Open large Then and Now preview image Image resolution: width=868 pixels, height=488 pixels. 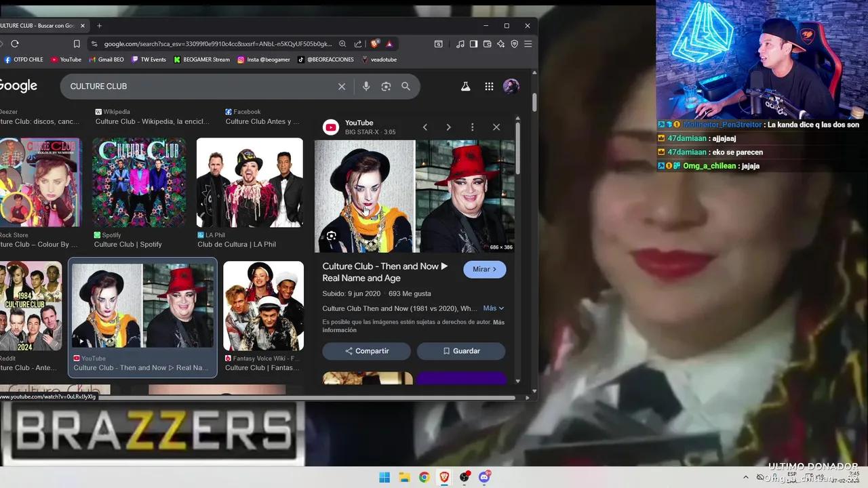coord(414,196)
